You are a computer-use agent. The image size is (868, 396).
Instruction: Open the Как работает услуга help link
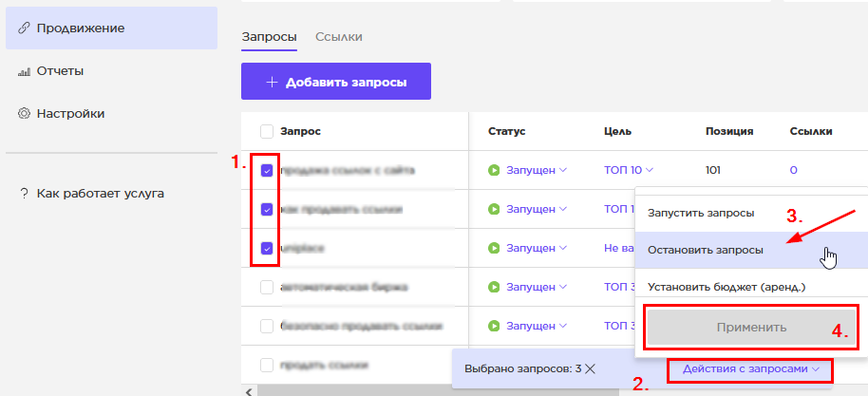coord(101,194)
